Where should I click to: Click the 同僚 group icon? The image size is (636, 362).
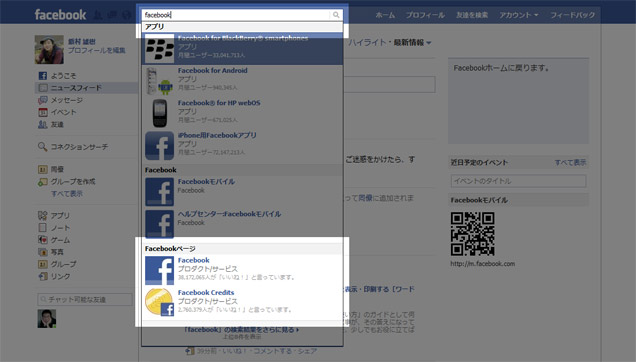[x=43, y=169]
